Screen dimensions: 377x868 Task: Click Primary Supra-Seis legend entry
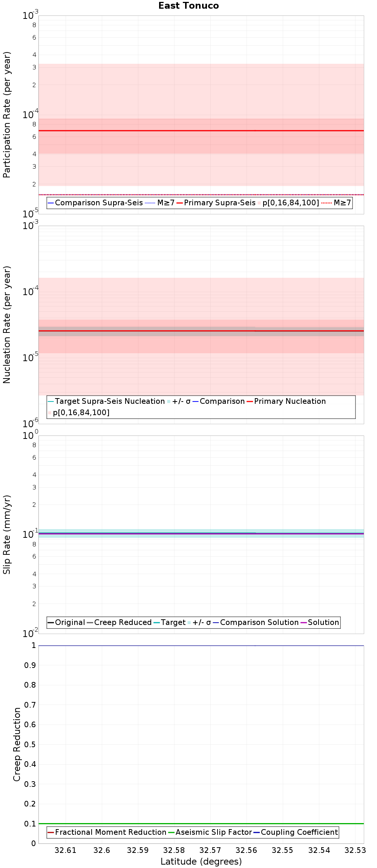point(216,203)
